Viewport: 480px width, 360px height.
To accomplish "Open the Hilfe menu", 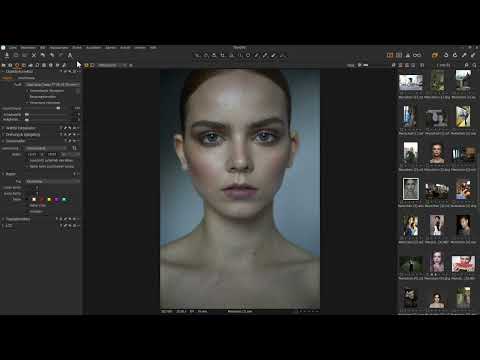I will [x=153, y=47].
